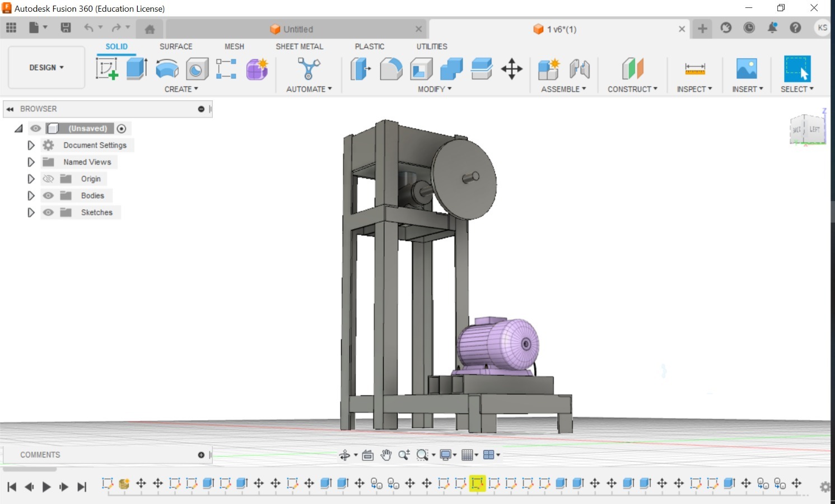Go to the Home tab icon
The width and height of the screenshot is (835, 504).
click(x=150, y=29)
